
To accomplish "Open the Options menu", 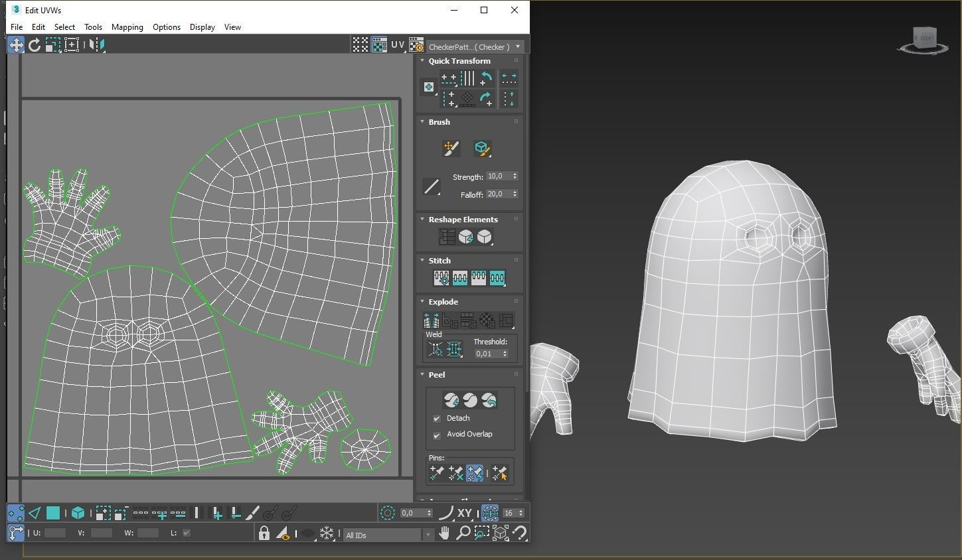I will pyautogui.click(x=167, y=27).
